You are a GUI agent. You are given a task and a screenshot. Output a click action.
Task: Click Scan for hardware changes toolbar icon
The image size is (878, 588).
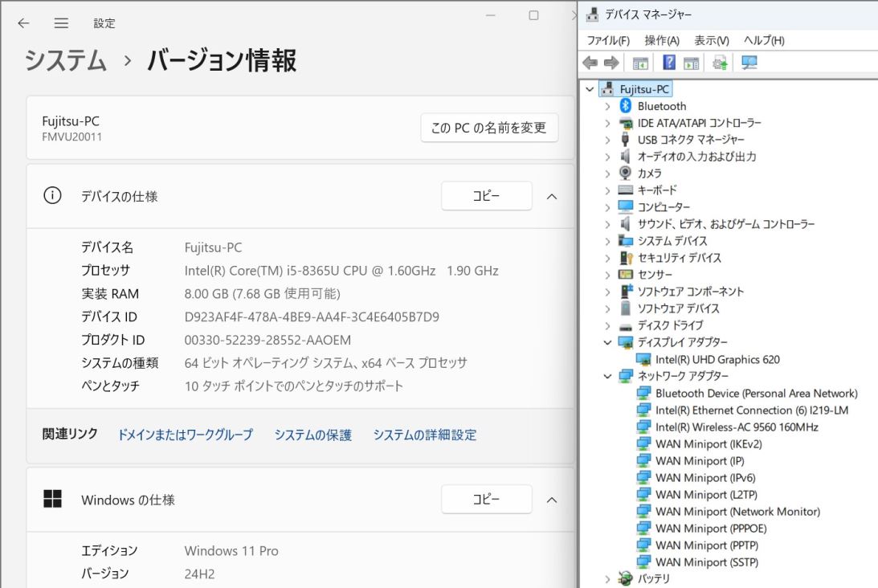point(749,63)
